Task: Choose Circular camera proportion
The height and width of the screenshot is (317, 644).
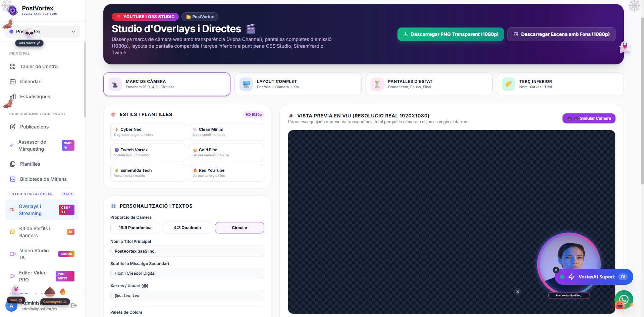Action: [x=239, y=228]
